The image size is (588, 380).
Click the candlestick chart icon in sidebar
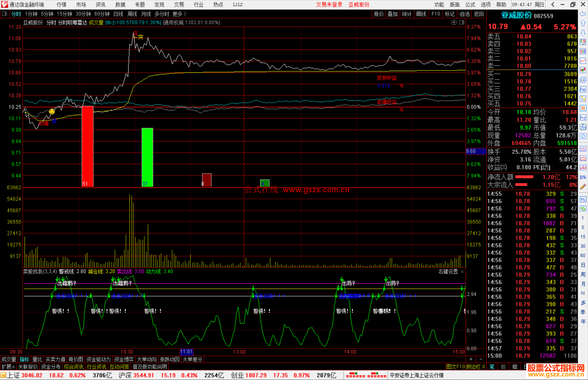(x=583, y=70)
